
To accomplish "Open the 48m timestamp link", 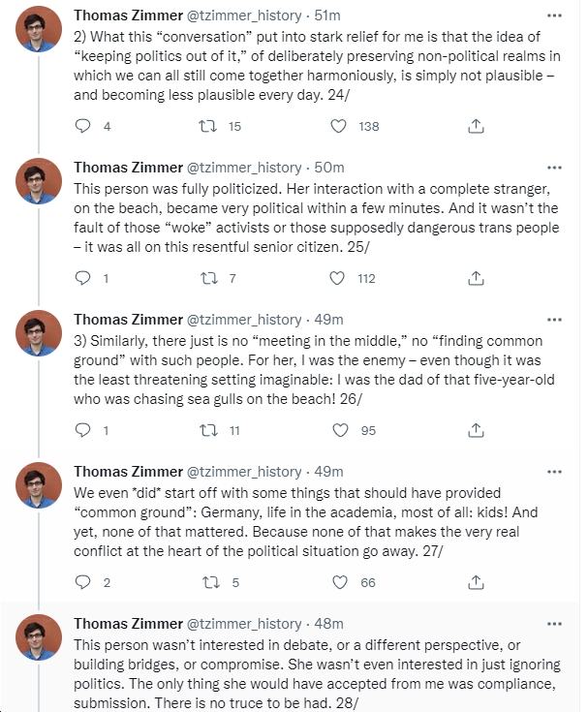I will click(x=328, y=624).
